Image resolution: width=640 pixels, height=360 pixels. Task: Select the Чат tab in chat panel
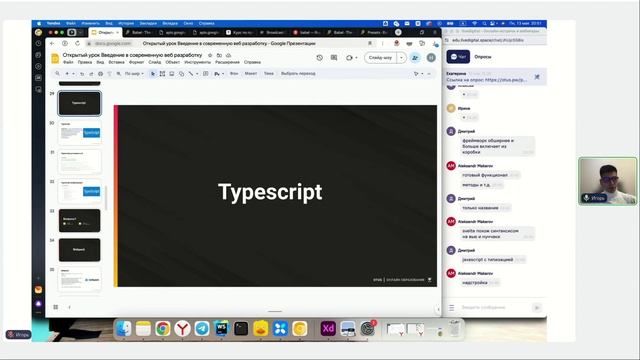458,57
